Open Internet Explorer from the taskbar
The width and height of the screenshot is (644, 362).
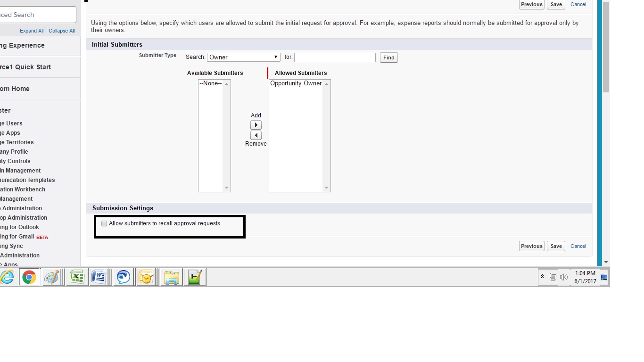[7, 277]
